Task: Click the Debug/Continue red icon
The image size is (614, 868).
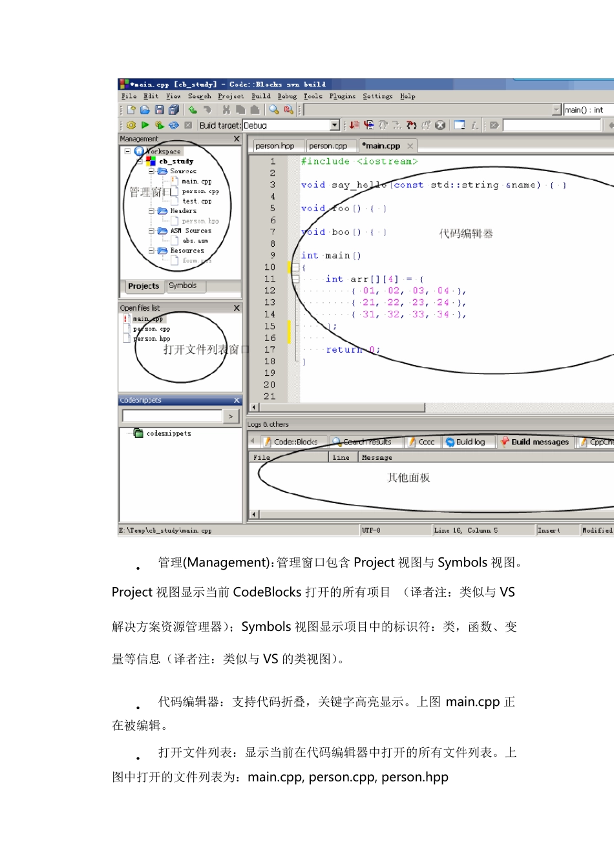Action: [x=354, y=125]
